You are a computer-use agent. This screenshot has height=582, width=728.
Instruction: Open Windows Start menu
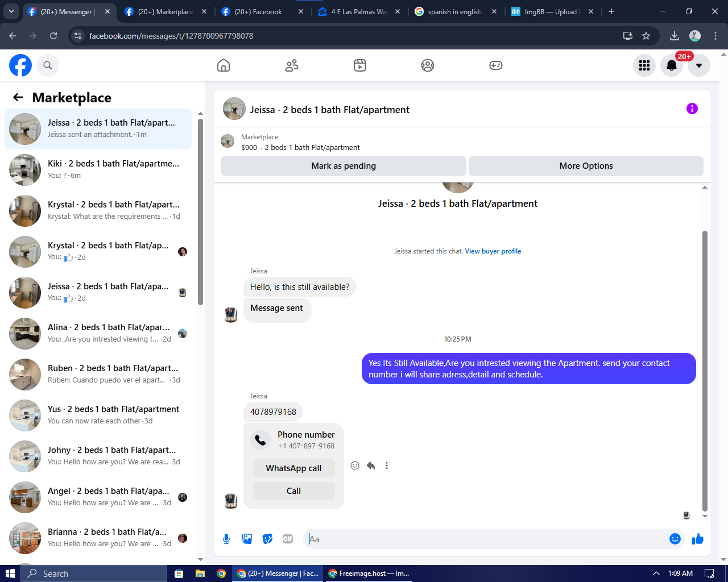coord(10,573)
